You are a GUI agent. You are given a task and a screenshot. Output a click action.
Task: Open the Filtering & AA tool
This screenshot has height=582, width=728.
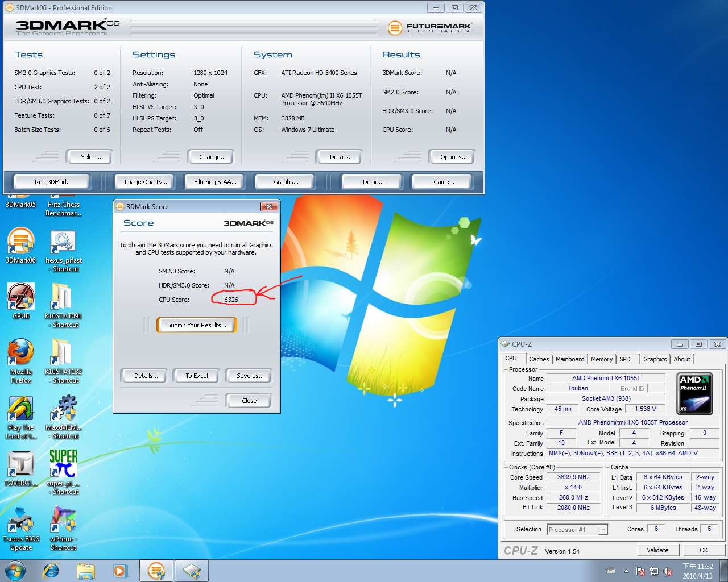[x=215, y=182]
